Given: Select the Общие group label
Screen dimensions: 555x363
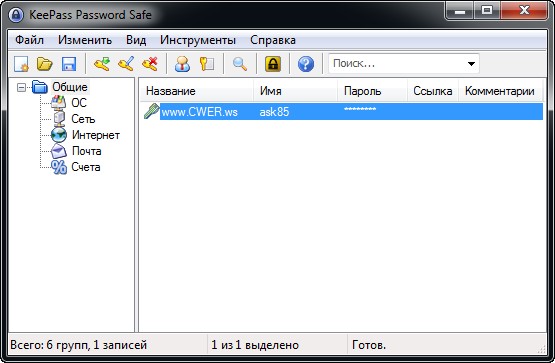Looking at the screenshot, I should (x=70, y=87).
